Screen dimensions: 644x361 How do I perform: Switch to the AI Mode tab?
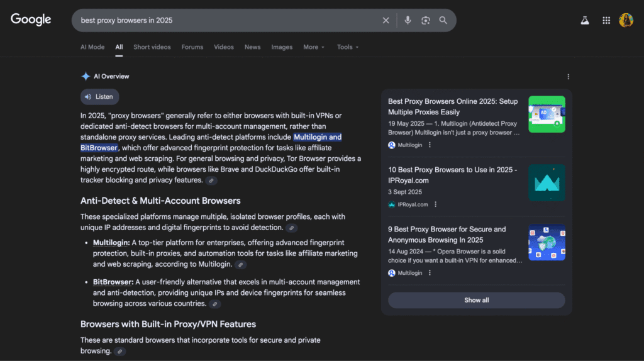click(x=92, y=47)
